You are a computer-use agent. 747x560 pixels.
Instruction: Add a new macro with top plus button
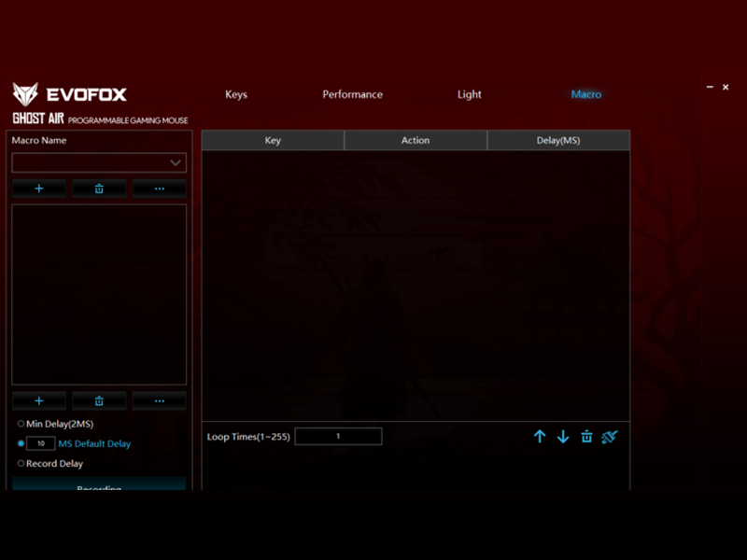point(39,189)
